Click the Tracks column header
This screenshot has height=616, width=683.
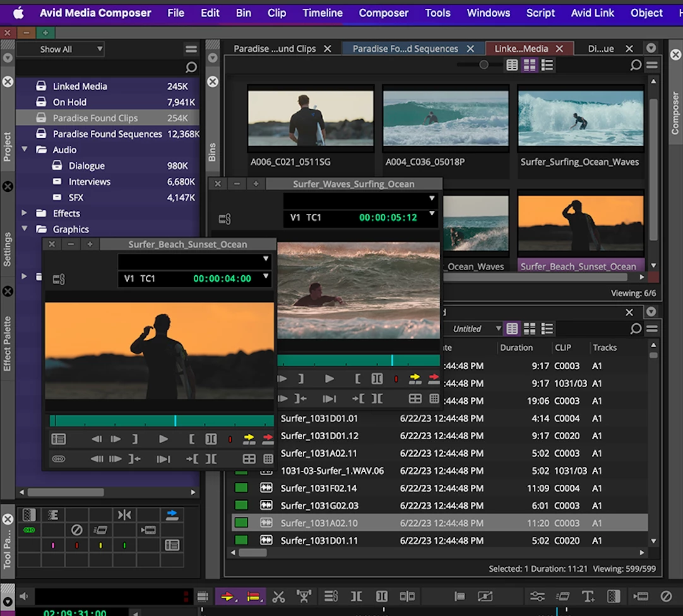pyautogui.click(x=605, y=348)
